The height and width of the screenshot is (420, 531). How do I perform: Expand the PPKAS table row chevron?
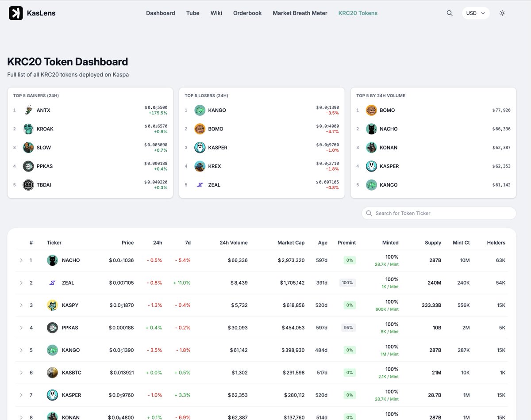point(21,328)
